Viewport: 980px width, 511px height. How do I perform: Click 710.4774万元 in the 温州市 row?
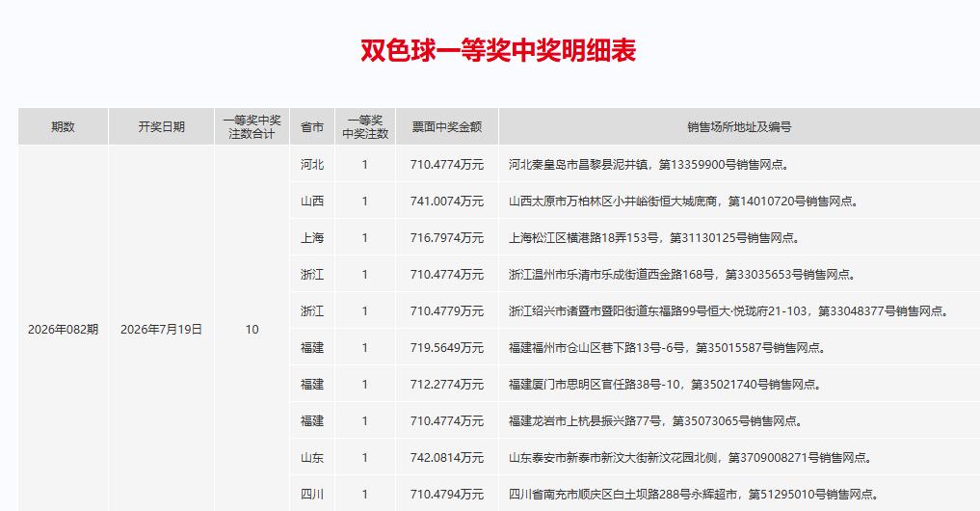(x=447, y=275)
